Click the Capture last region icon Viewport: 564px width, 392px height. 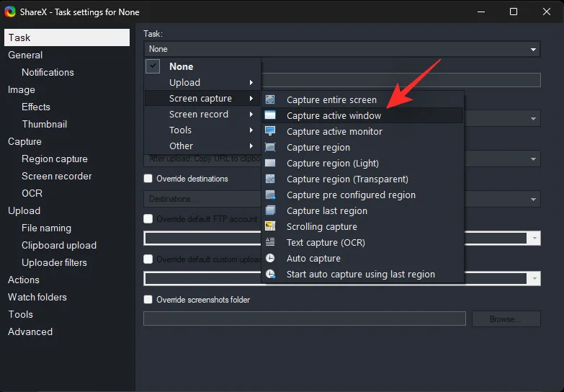(x=270, y=211)
